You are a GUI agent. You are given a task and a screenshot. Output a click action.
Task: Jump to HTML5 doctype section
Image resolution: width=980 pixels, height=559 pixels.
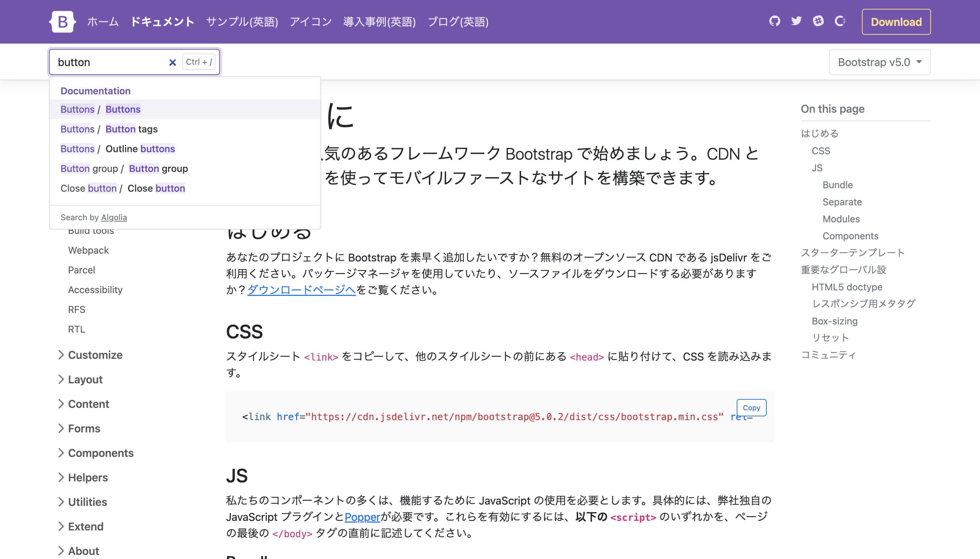click(x=847, y=287)
